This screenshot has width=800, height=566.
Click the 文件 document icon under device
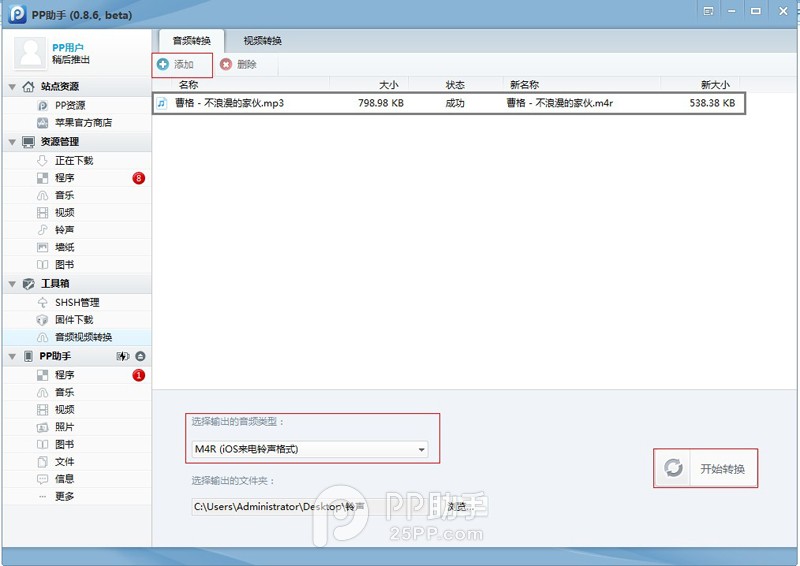click(x=42, y=462)
